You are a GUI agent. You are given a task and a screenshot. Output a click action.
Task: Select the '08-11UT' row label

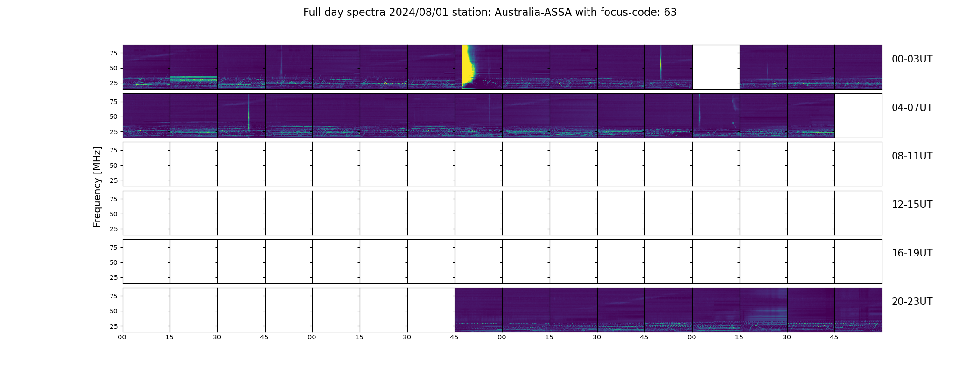click(912, 156)
